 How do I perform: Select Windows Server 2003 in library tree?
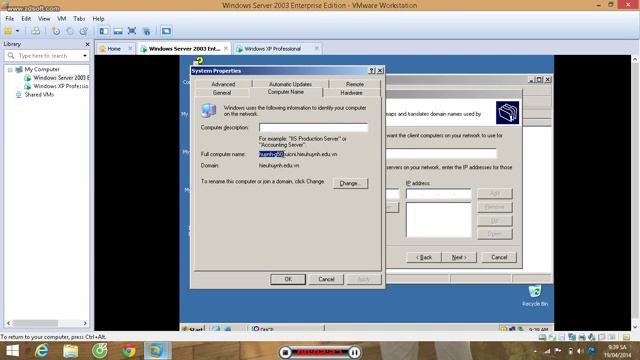point(57,78)
